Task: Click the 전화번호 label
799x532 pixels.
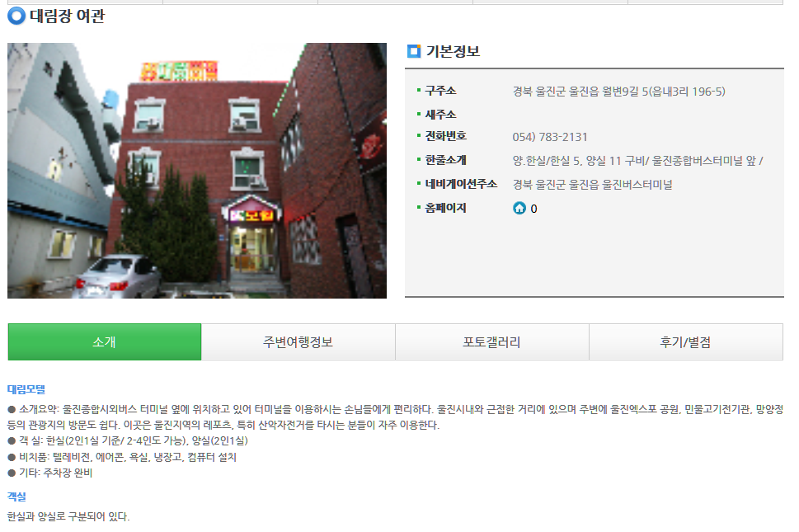Action: coord(445,136)
